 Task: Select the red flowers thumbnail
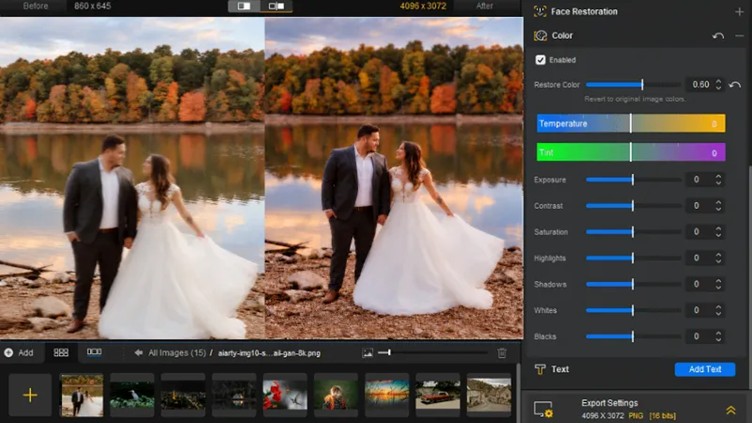pos(285,395)
